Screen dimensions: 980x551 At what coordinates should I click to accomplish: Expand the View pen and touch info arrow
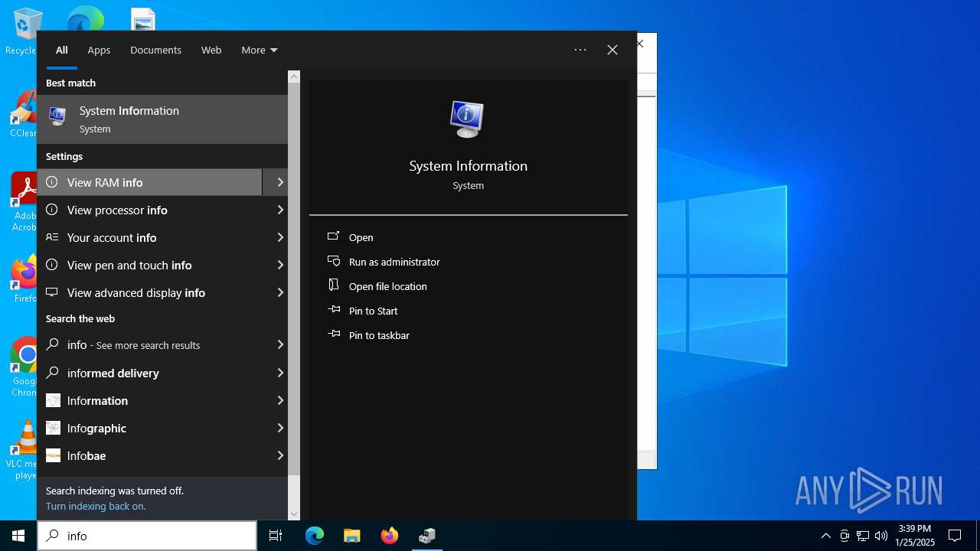click(280, 265)
